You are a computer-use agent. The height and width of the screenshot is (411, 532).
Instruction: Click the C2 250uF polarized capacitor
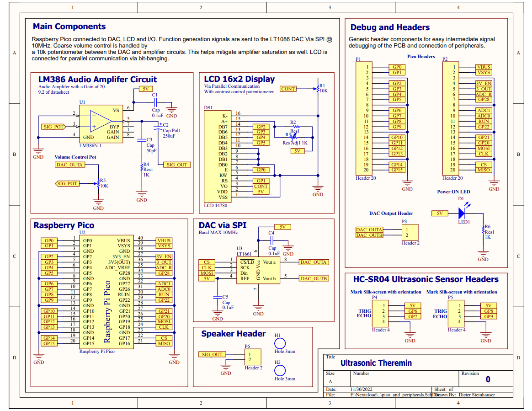(158, 128)
